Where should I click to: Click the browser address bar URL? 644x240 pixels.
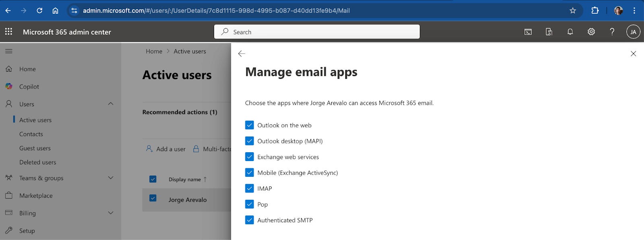tap(216, 10)
